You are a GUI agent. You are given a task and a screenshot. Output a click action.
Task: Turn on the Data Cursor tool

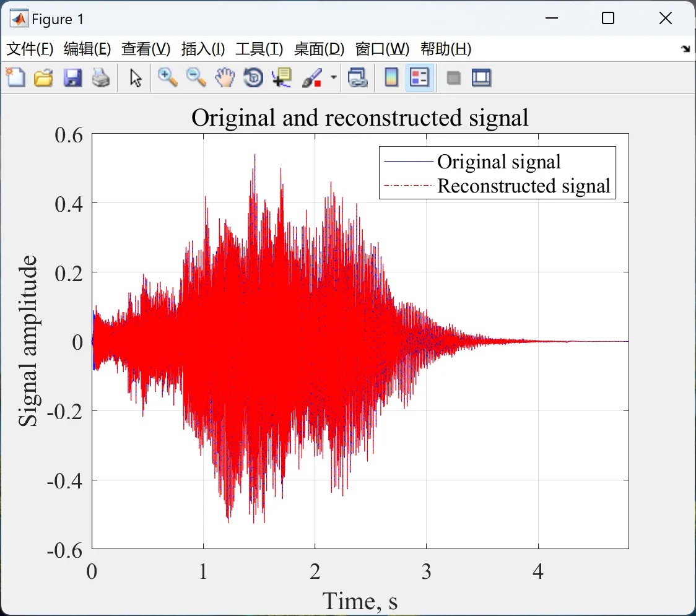tap(282, 77)
